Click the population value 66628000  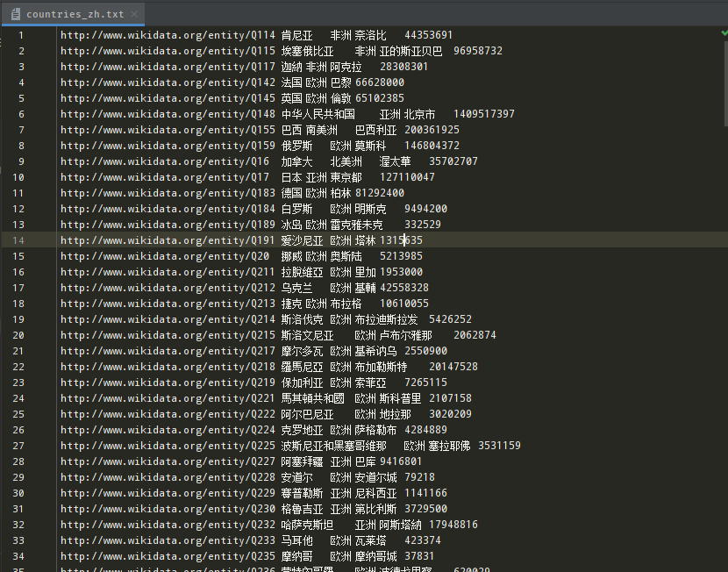click(379, 82)
